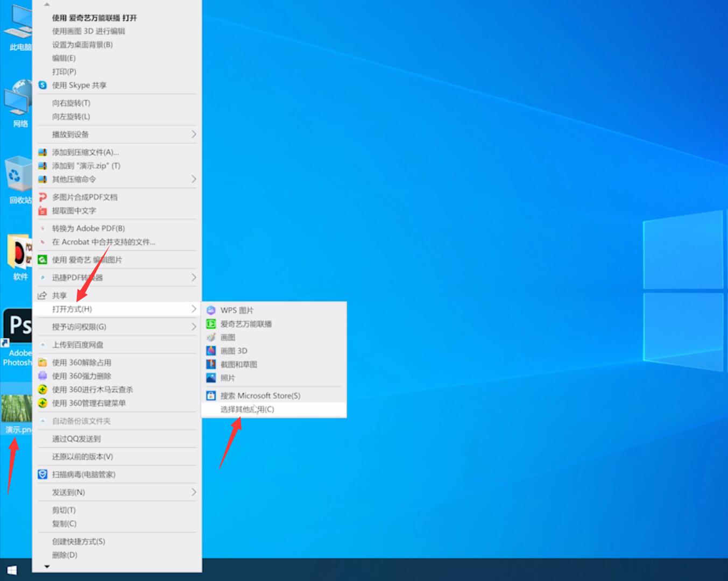728x581 pixels.
Task: Click the 360 icon beside 管理右键菜单
Action: tap(43, 403)
